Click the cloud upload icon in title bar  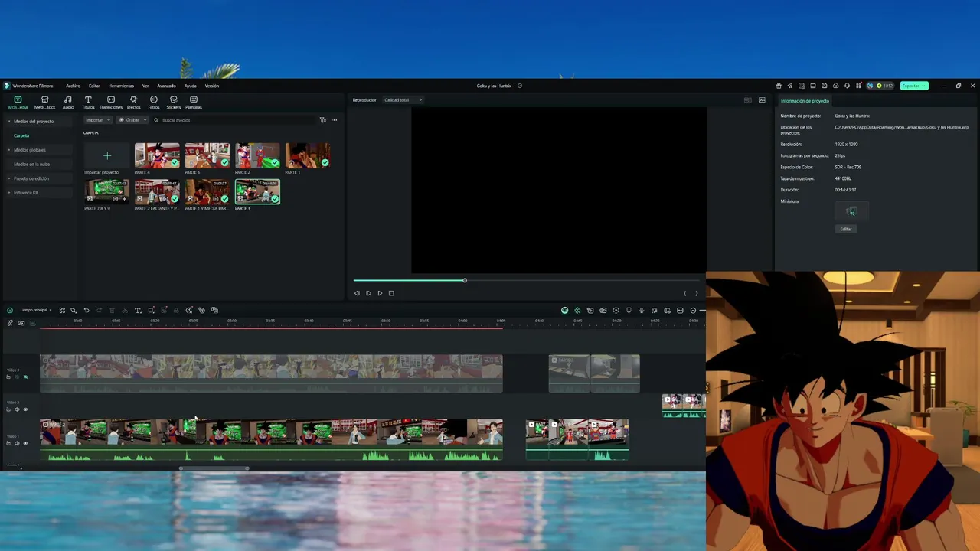coord(835,86)
